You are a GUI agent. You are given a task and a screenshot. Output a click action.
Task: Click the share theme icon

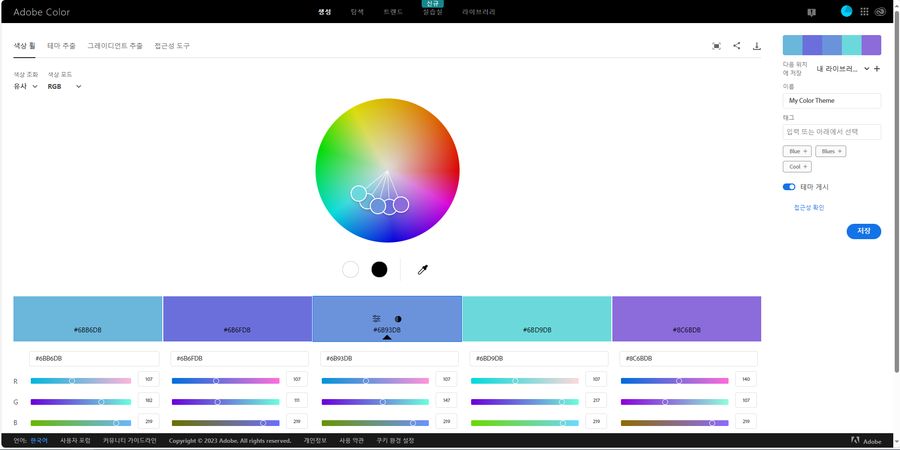736,46
